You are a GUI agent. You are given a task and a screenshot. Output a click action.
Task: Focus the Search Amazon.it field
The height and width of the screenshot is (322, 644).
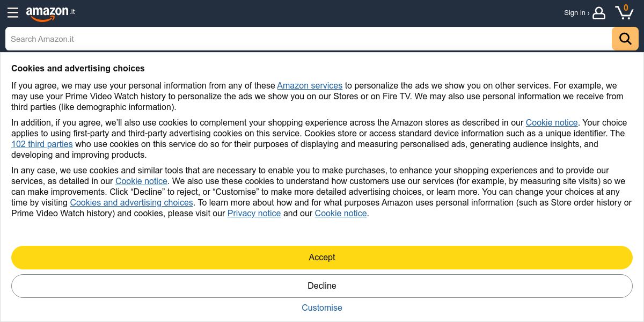pyautogui.click(x=306, y=39)
